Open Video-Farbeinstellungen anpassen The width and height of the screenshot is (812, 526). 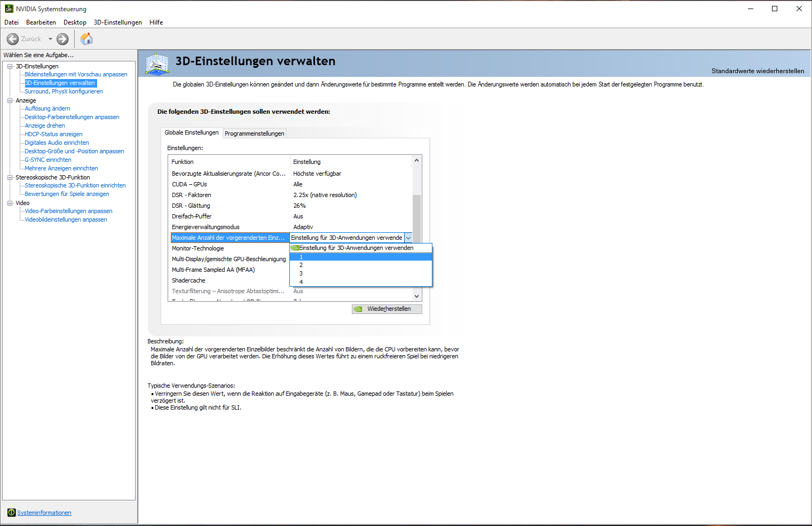pos(68,211)
